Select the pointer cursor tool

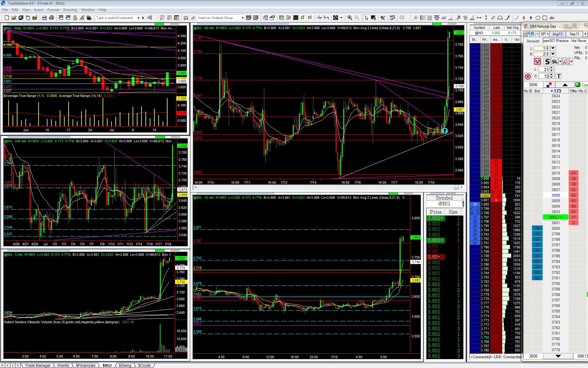366,18
